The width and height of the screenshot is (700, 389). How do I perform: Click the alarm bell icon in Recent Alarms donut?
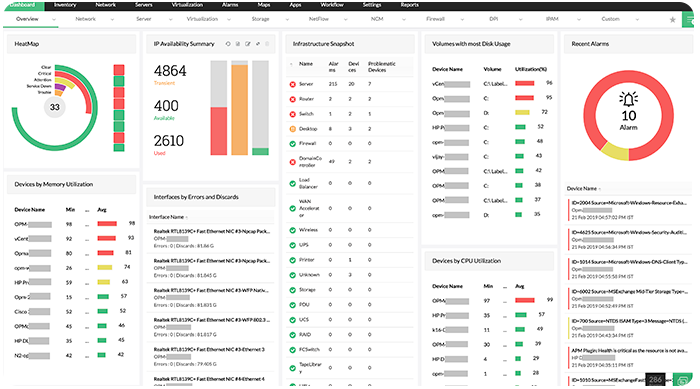[x=629, y=99]
